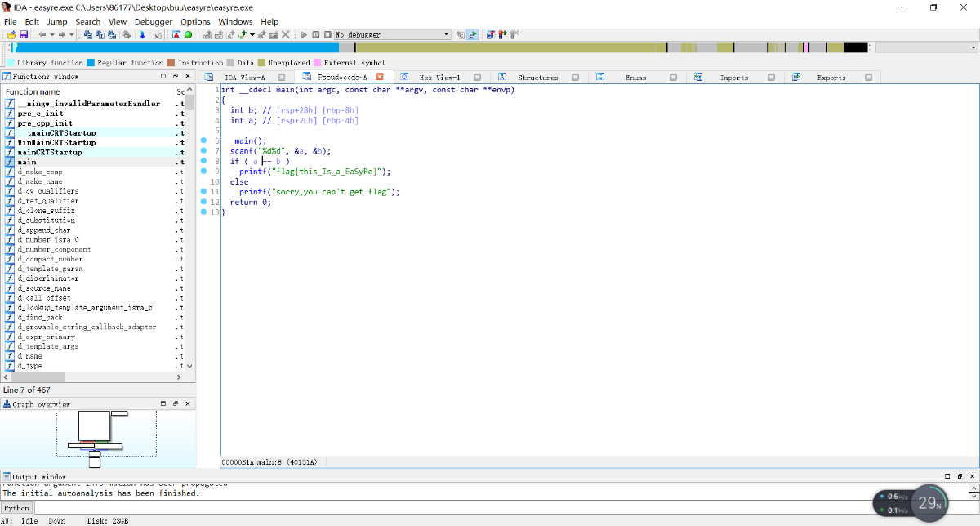Open the Help menu
The image size is (980, 526).
coord(269,22)
